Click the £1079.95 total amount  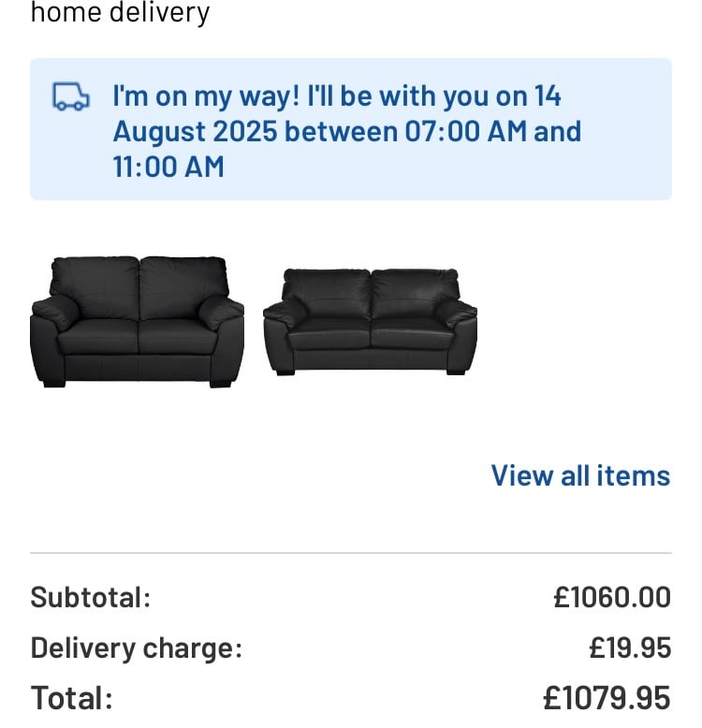pyautogui.click(x=607, y=698)
